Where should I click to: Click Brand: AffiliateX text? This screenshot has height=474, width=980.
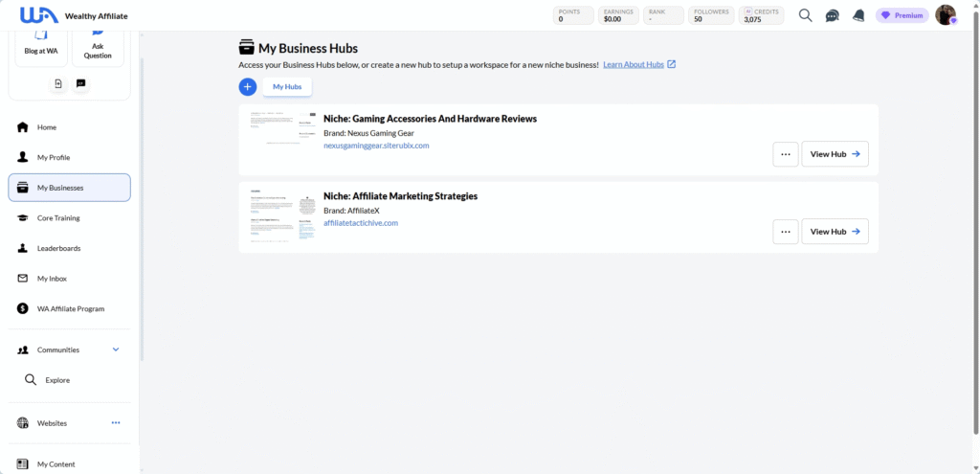[x=351, y=210]
